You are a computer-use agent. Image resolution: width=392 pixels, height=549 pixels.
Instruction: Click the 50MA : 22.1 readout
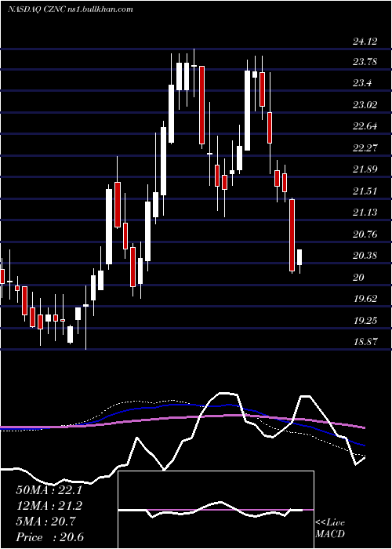pos(49,490)
